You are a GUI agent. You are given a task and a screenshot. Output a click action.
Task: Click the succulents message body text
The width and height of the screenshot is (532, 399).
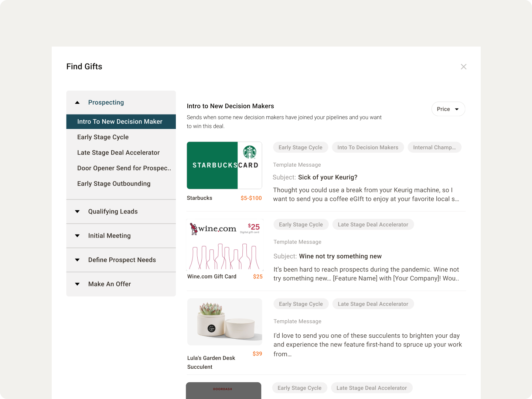368,345
